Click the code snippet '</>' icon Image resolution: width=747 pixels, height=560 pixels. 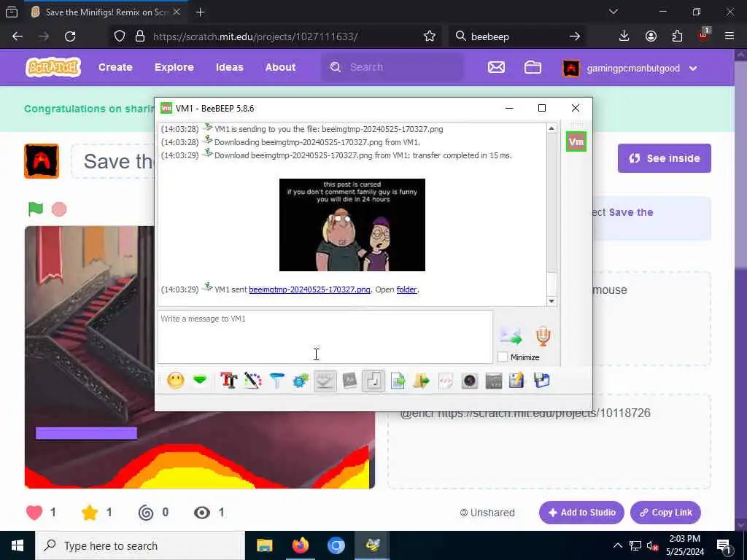click(x=446, y=381)
